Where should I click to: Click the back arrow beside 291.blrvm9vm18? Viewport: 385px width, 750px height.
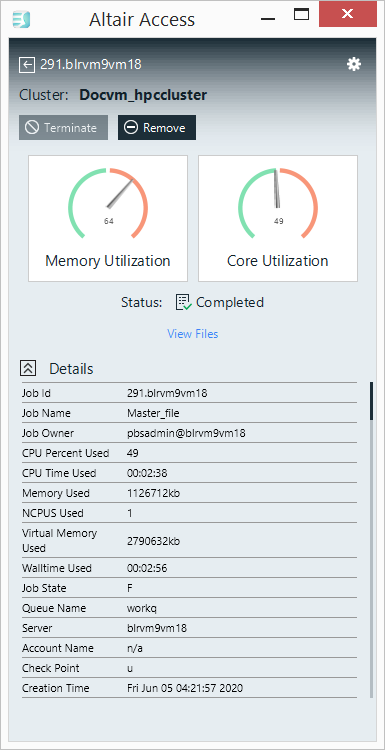coord(26,65)
